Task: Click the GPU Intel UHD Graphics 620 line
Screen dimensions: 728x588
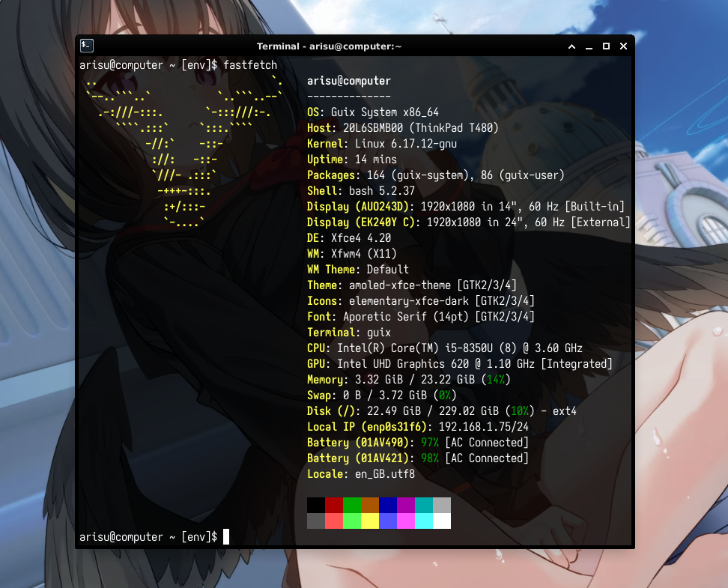Action: 460,364
